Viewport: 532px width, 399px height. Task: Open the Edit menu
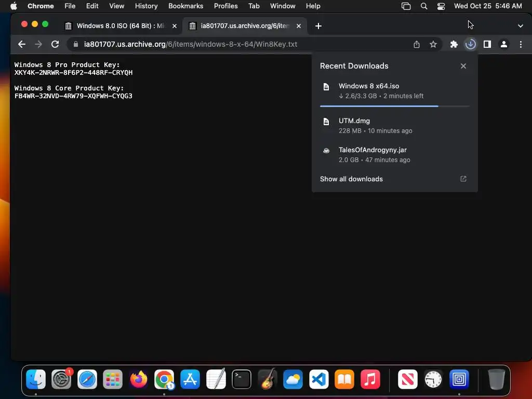(92, 6)
